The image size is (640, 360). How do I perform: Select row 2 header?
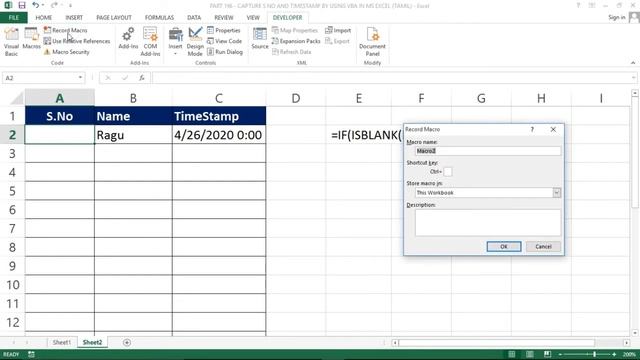12,135
